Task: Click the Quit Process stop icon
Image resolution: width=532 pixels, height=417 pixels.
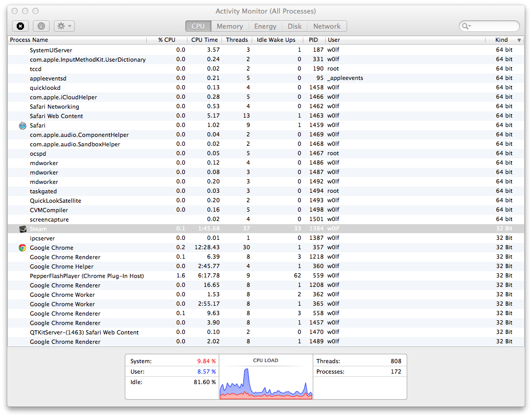Action: tap(20, 26)
